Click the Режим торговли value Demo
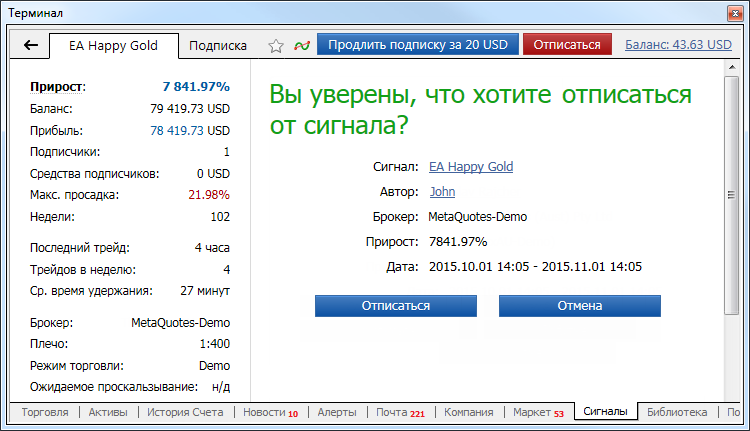Screen dimensions: 750x431 coord(214,366)
